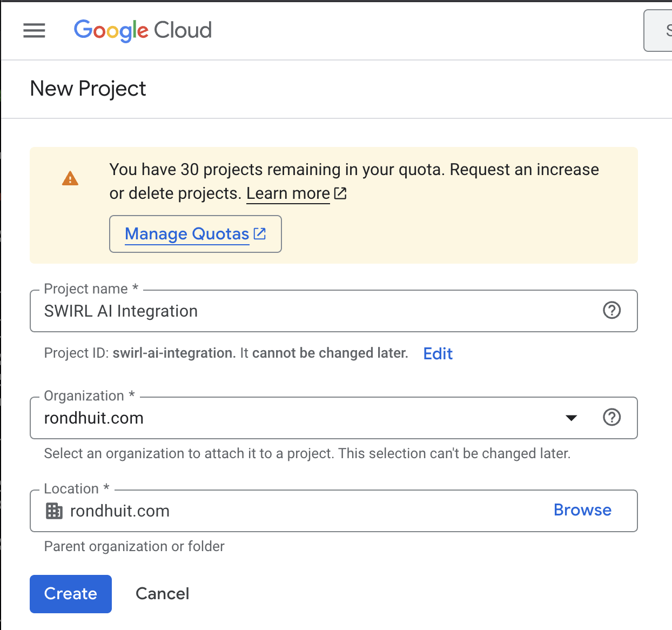
Task: Open the Learn more link
Action: (288, 193)
